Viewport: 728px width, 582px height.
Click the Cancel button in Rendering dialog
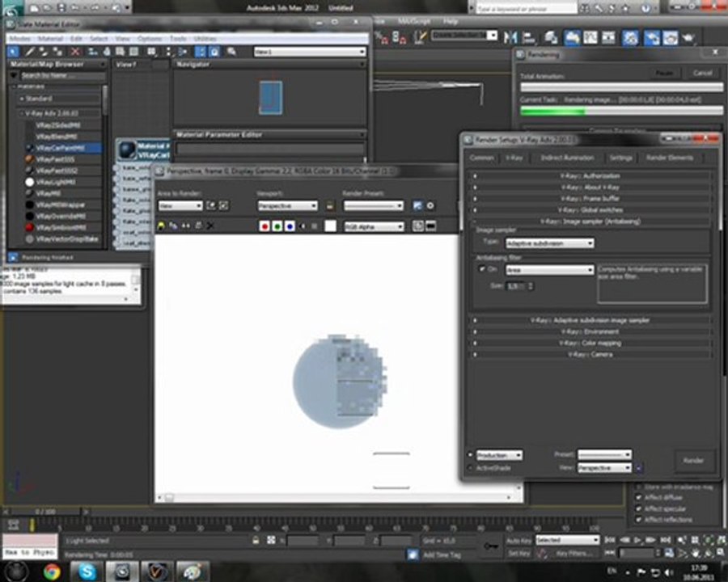[x=702, y=73]
